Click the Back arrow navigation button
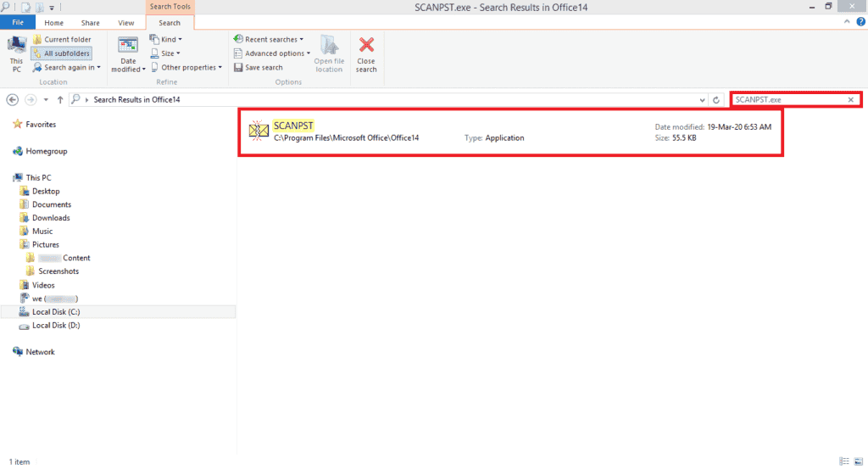This screenshot has height=469, width=868. click(x=13, y=100)
